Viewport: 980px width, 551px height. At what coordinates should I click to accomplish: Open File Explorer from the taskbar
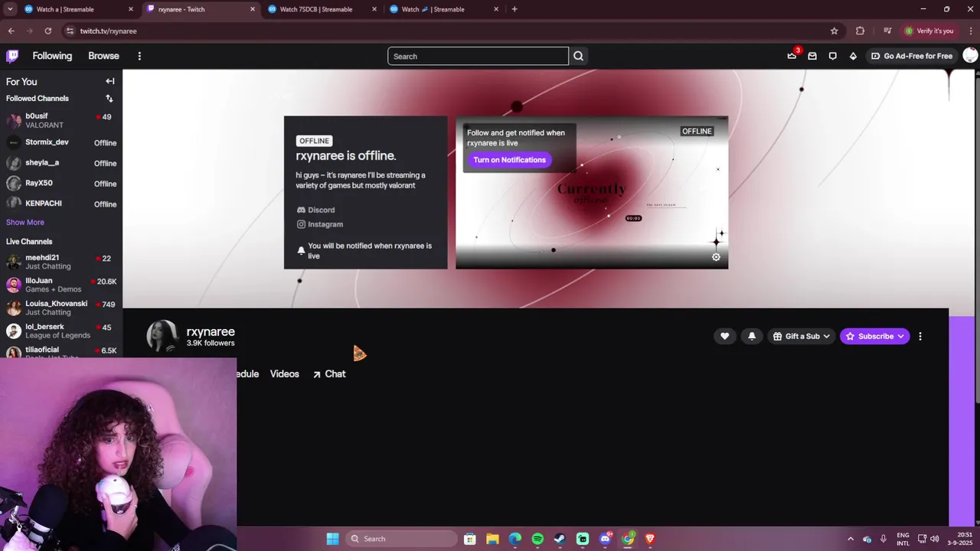[492, 539]
